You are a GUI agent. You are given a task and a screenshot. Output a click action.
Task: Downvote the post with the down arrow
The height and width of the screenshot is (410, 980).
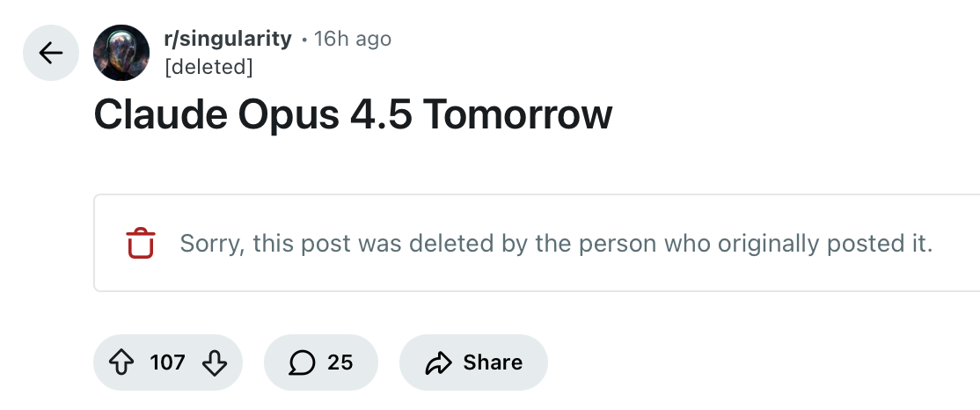pyautogui.click(x=216, y=362)
